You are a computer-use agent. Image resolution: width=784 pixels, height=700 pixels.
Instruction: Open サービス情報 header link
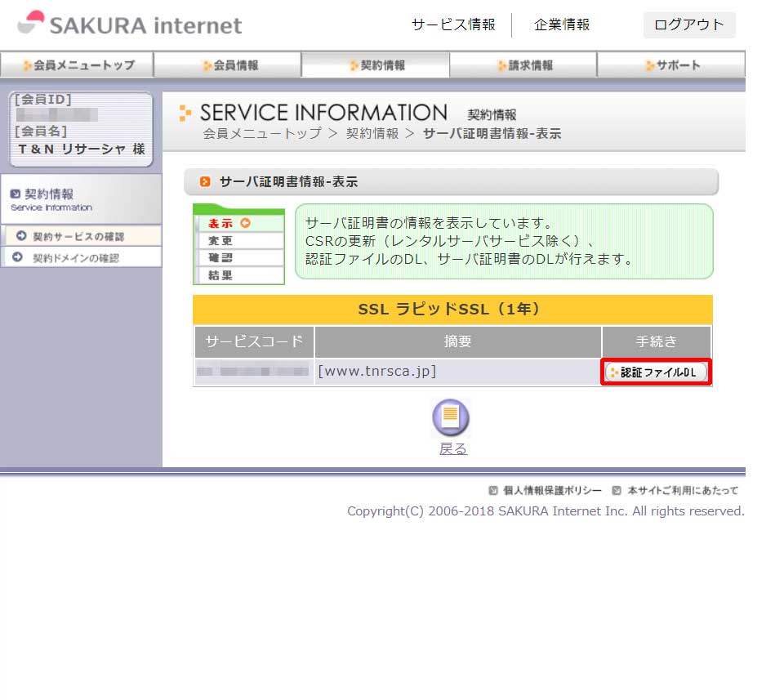(x=453, y=25)
